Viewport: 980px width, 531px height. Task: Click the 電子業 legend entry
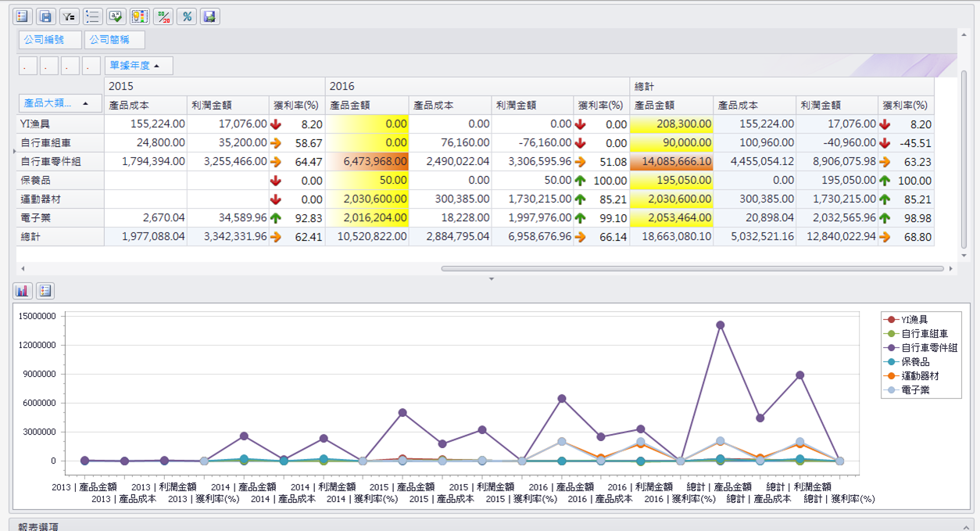[x=907, y=390]
